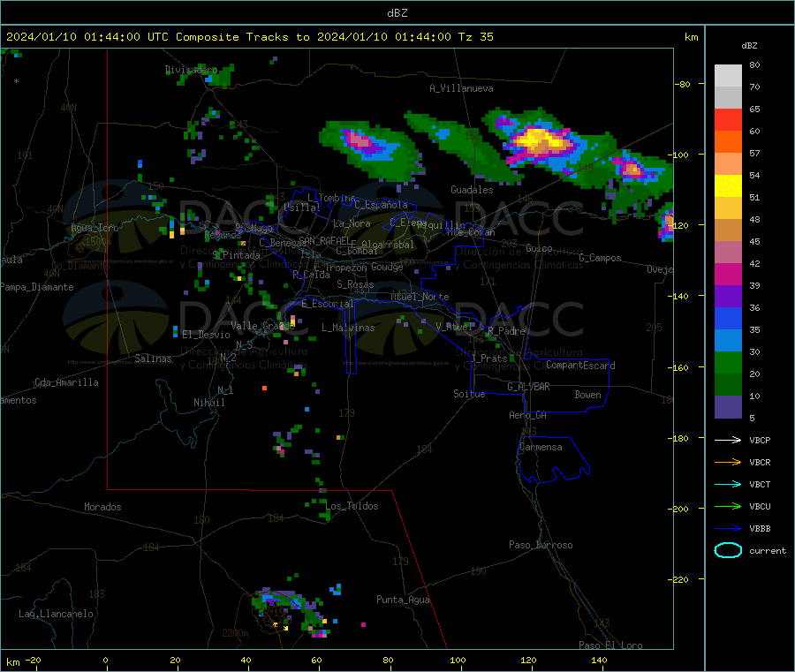Click the Paso_Barroso map label
795x672 pixels.
coord(541,545)
